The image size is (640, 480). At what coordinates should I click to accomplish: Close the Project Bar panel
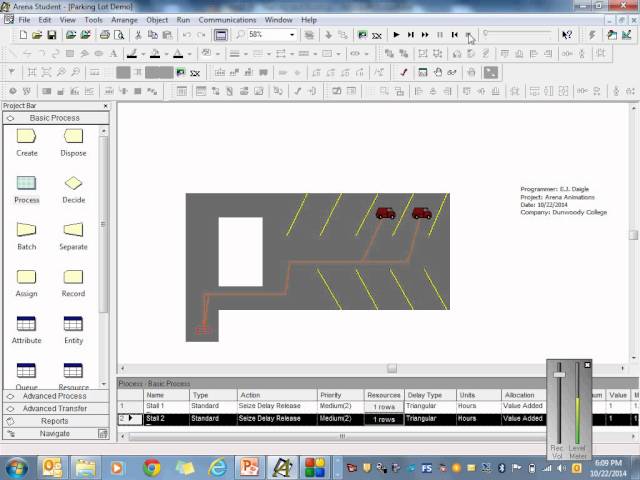106,106
